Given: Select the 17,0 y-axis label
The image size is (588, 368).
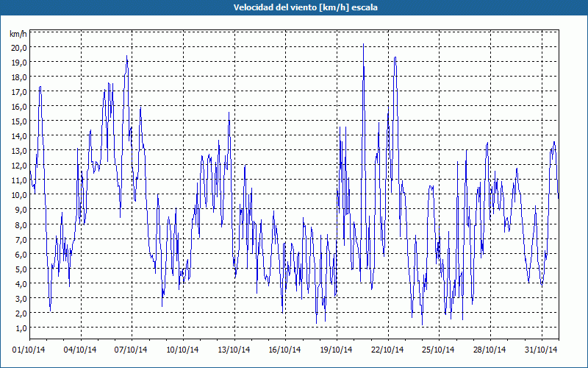Looking at the screenshot, I should 20,91.
